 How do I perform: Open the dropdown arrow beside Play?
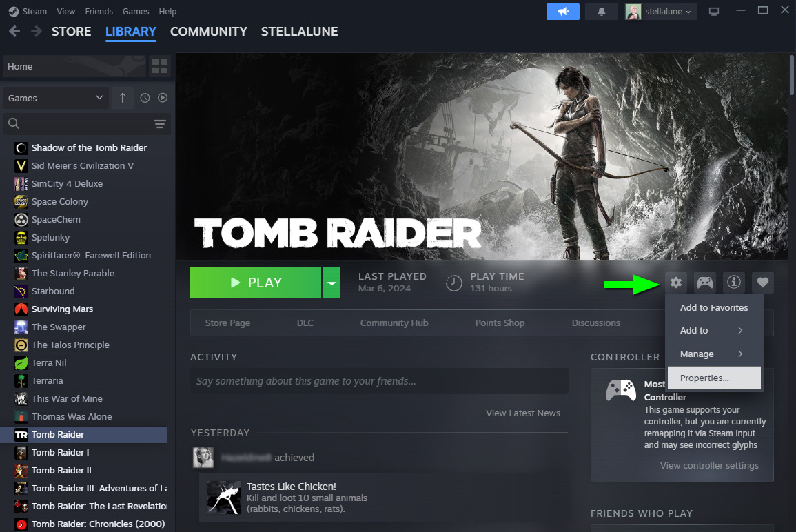pos(331,283)
